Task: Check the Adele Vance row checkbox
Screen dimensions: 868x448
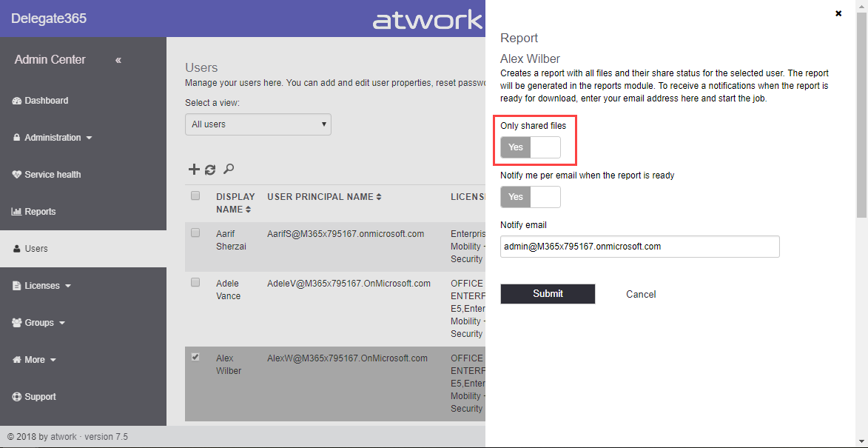Action: click(x=195, y=282)
